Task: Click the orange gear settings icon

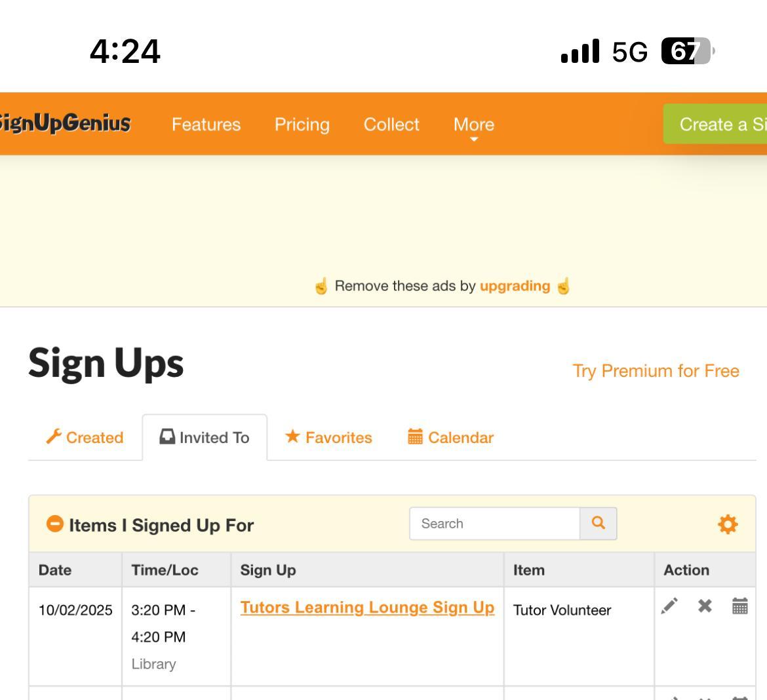Action: coord(728,524)
